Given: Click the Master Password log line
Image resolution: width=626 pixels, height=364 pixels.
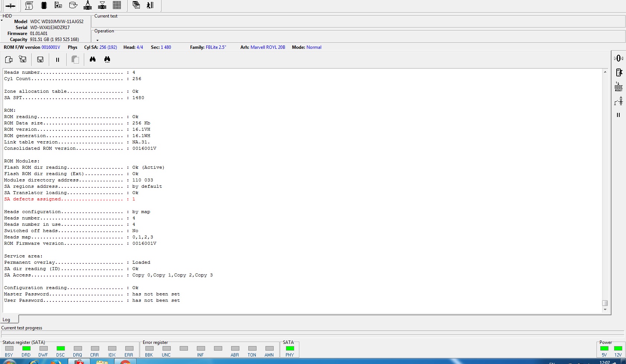Looking at the screenshot, I should [x=92, y=294].
